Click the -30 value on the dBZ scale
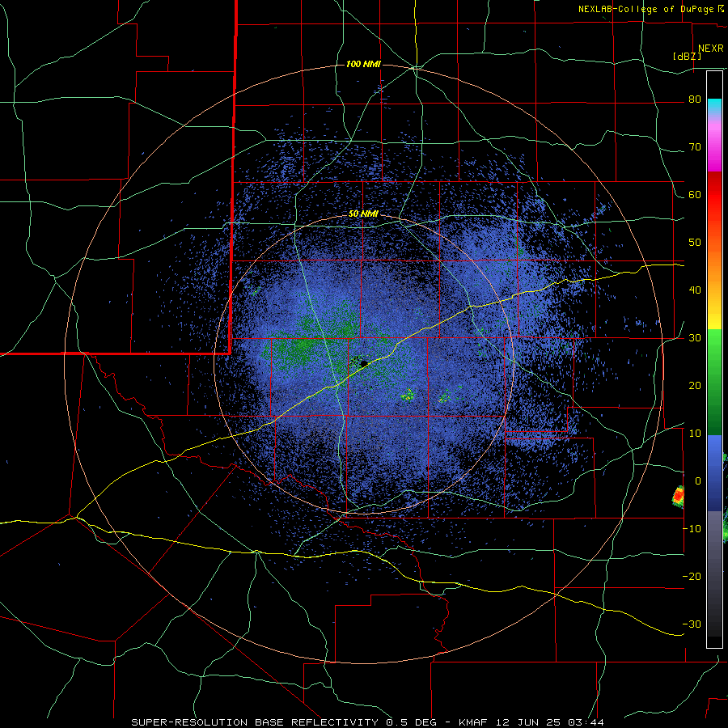Screen dimensions: 728x728 pyautogui.click(x=692, y=624)
